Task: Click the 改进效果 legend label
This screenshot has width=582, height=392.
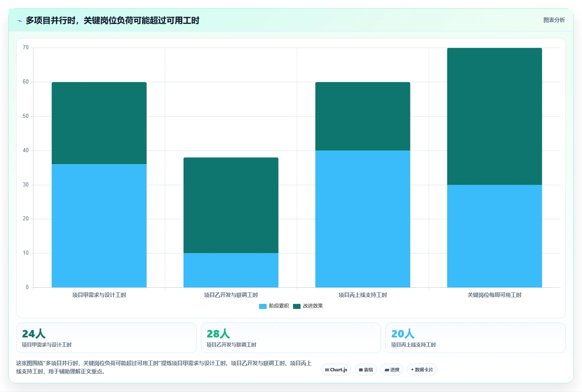Action: coord(313,306)
